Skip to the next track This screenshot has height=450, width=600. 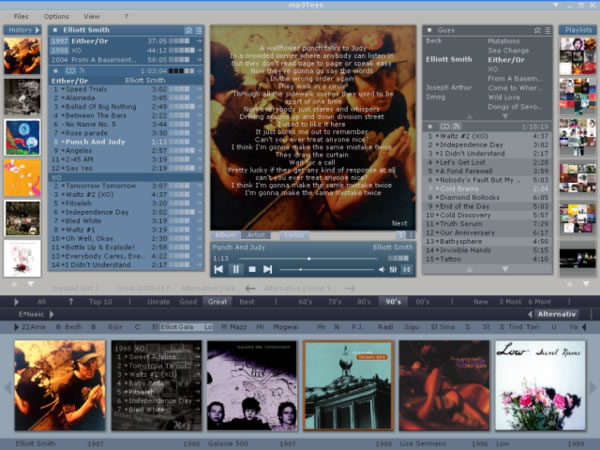pos(267,269)
